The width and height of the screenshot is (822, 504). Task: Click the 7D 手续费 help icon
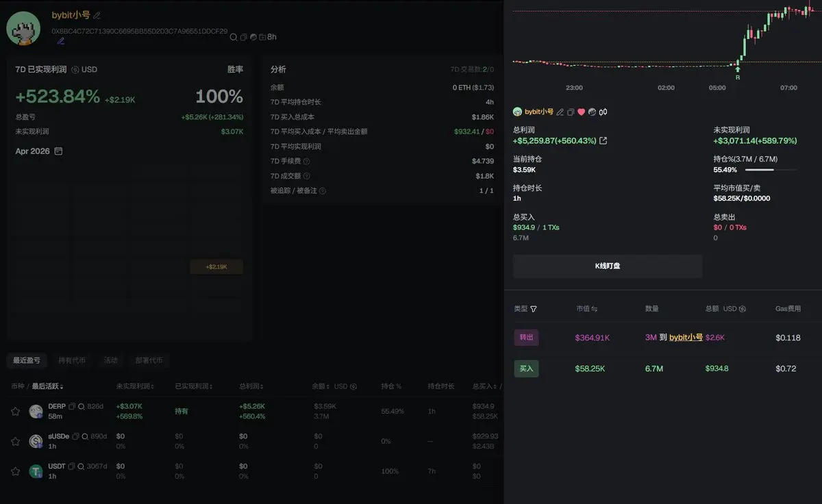coord(306,161)
